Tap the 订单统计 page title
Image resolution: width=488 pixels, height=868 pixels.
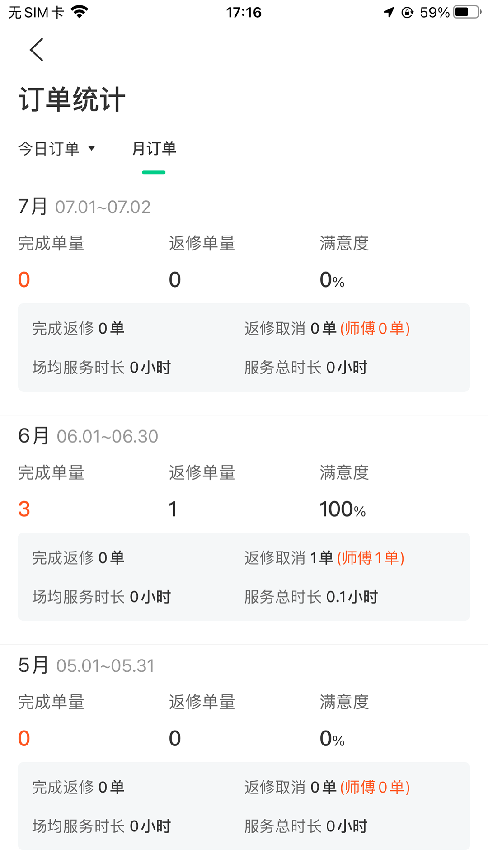tap(72, 99)
